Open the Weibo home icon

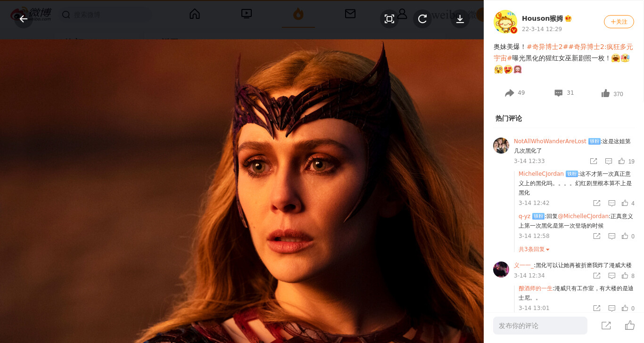pos(195,14)
